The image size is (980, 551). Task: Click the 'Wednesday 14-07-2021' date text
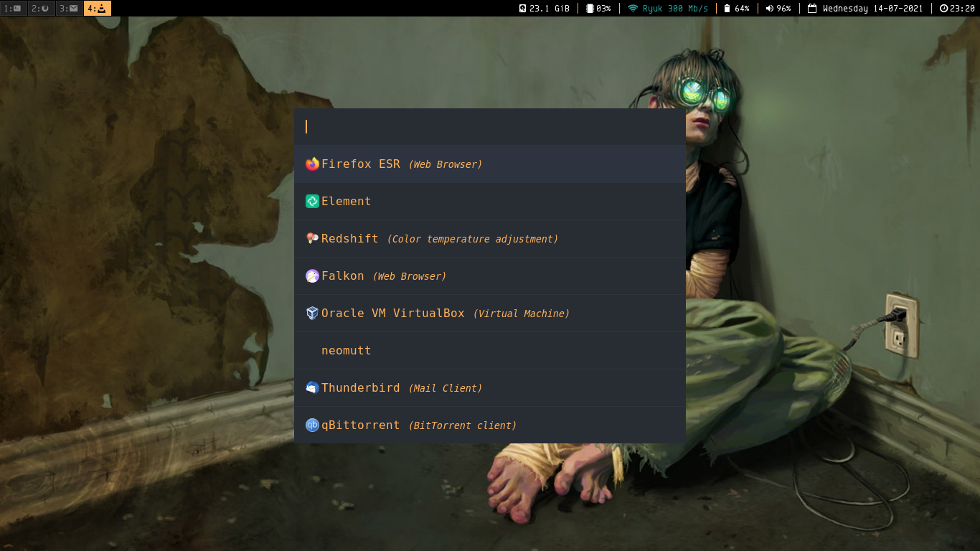(x=873, y=9)
